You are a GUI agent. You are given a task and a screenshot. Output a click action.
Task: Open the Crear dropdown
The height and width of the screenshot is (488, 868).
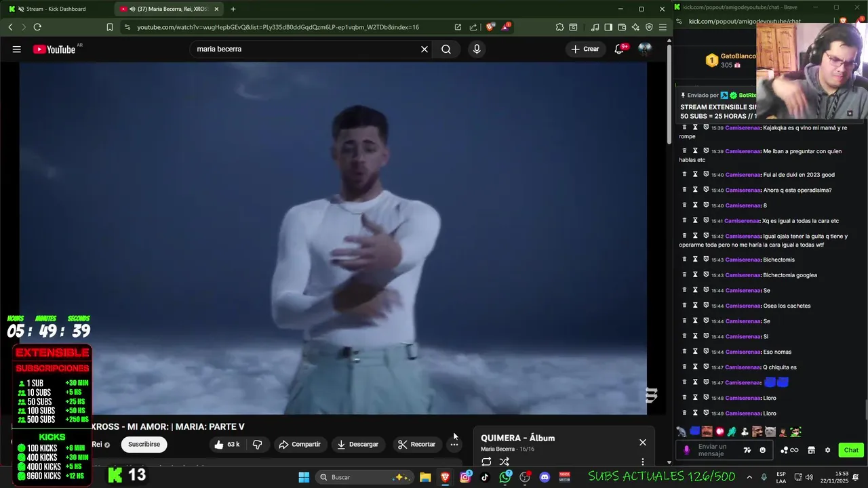click(585, 49)
